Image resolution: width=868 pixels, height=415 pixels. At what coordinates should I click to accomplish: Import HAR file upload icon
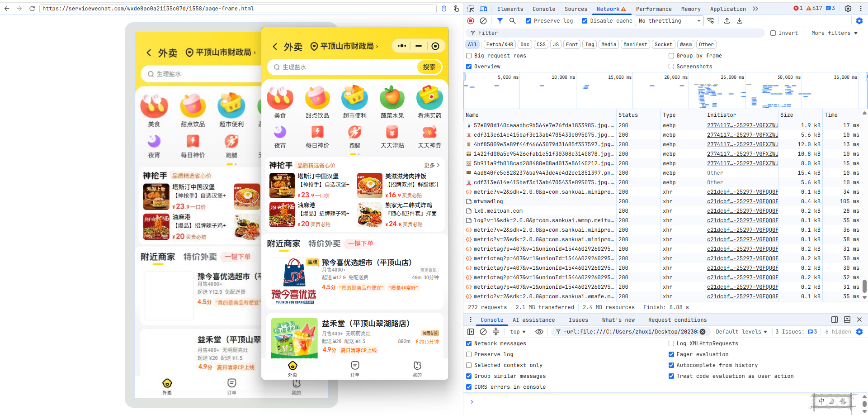tap(727, 21)
